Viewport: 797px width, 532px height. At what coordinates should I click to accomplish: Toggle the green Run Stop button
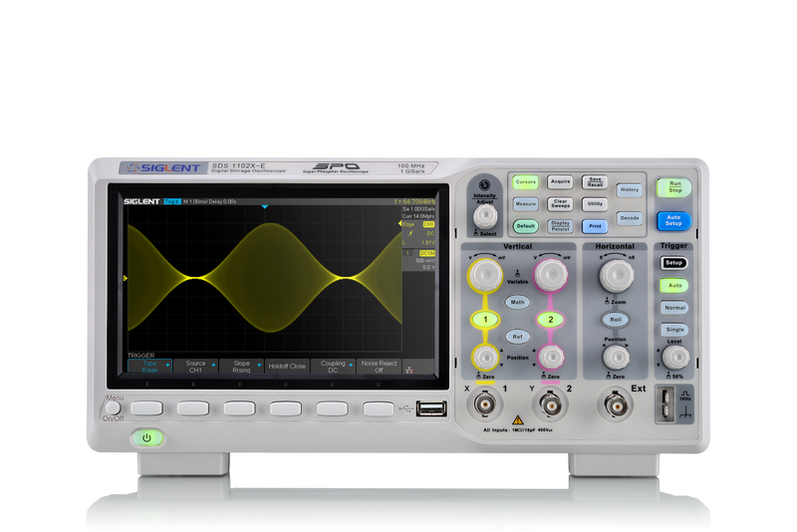pyautogui.click(x=674, y=187)
